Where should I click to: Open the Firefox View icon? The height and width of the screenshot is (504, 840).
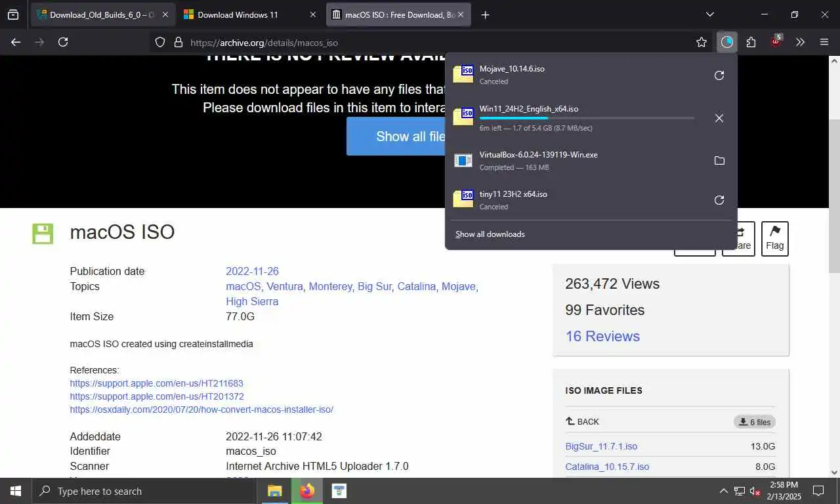(12, 14)
